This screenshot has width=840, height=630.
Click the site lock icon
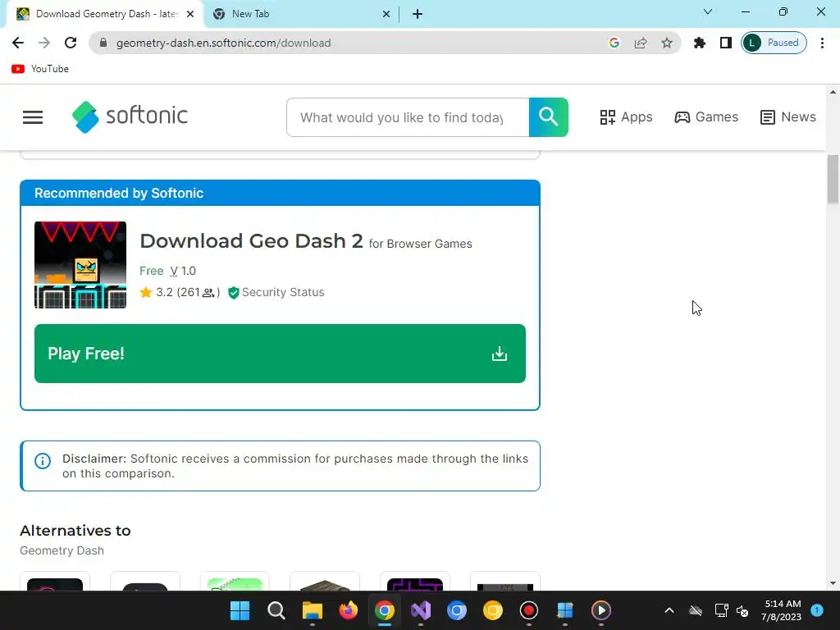(103, 43)
